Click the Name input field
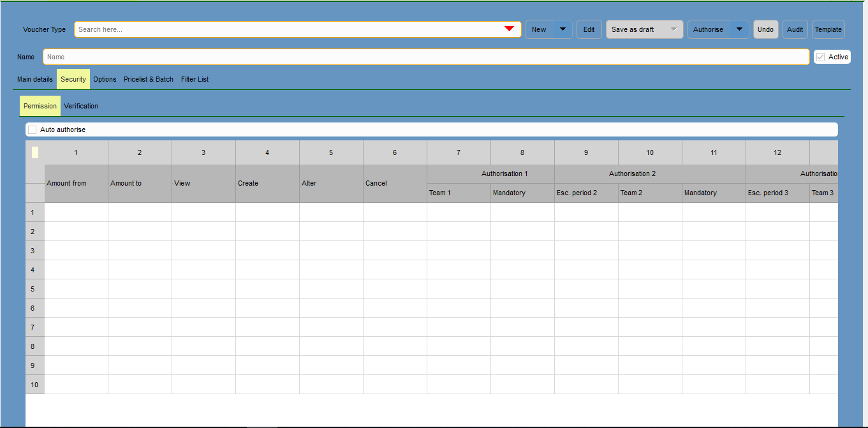 pyautogui.click(x=426, y=57)
